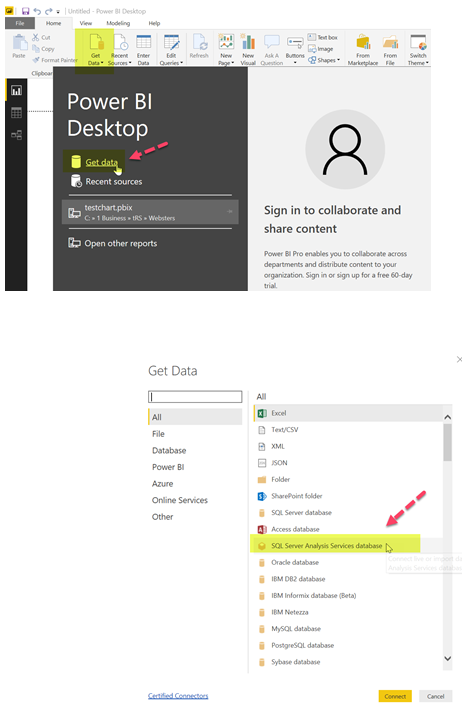Image resolution: width=462 pixels, height=711 pixels.
Task: Select the Database category in Get Data
Action: [x=169, y=450]
